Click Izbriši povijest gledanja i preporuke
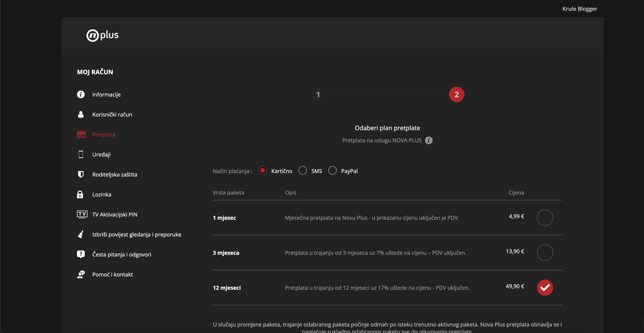The height and width of the screenshot is (333, 644). tap(137, 235)
